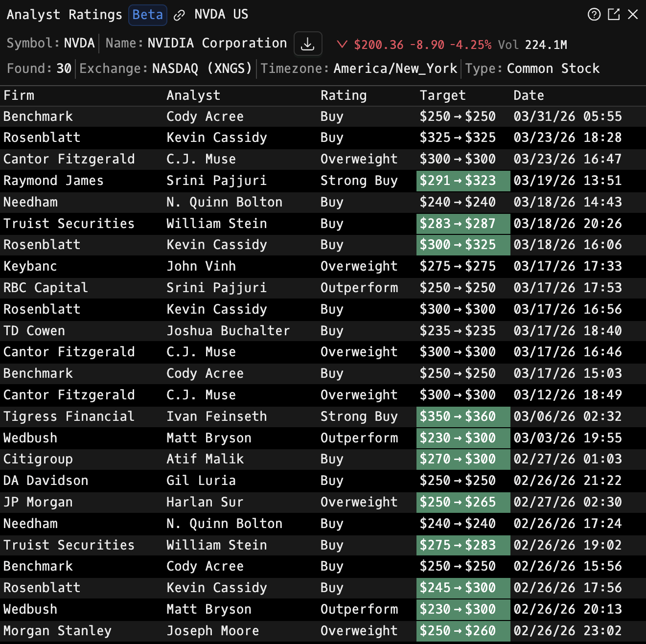This screenshot has width=646, height=644.
Task: Click the date 02/26/26 20:13
Action: pos(568,609)
